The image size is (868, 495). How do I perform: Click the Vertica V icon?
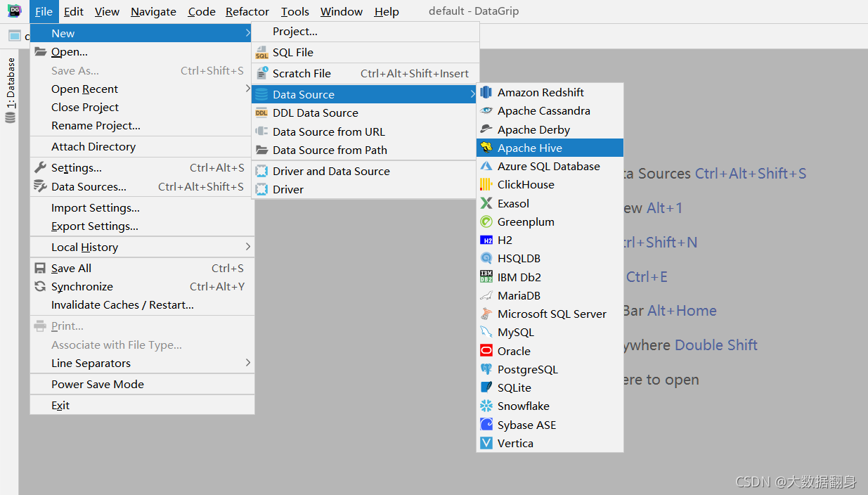pos(486,443)
